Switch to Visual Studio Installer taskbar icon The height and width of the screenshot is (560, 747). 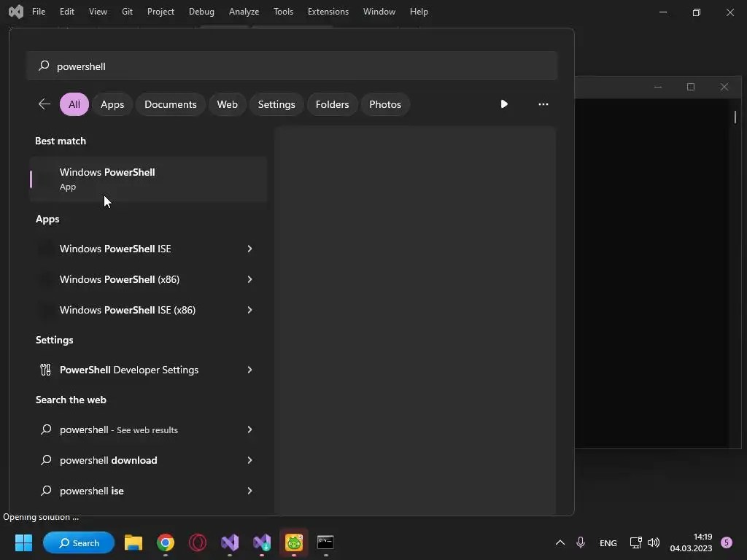[262, 542]
